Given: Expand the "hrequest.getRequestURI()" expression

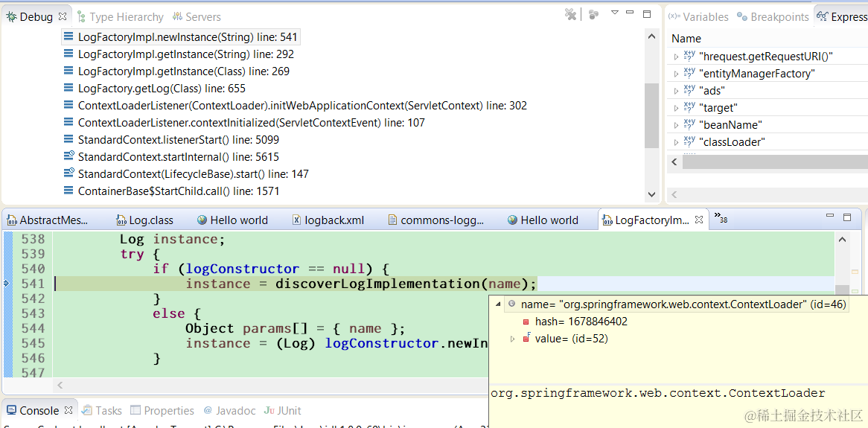Looking at the screenshot, I should [675, 57].
